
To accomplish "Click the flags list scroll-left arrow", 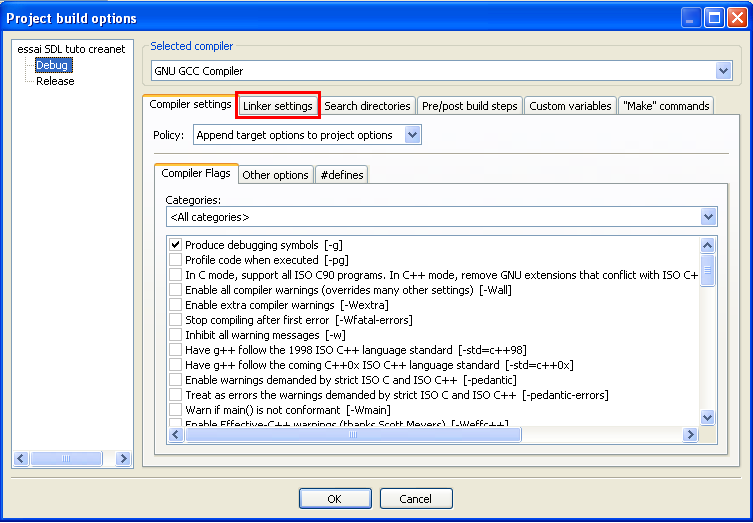I will tap(176, 435).
